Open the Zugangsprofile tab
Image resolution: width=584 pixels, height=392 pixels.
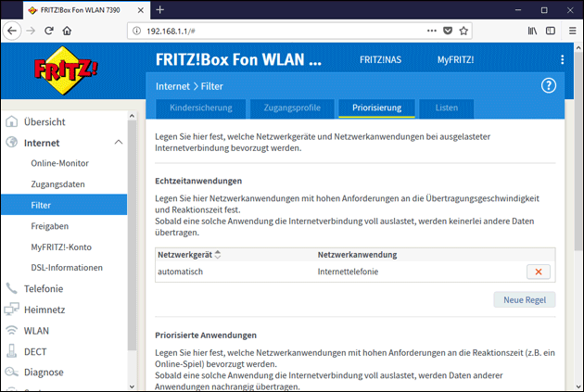coord(291,108)
